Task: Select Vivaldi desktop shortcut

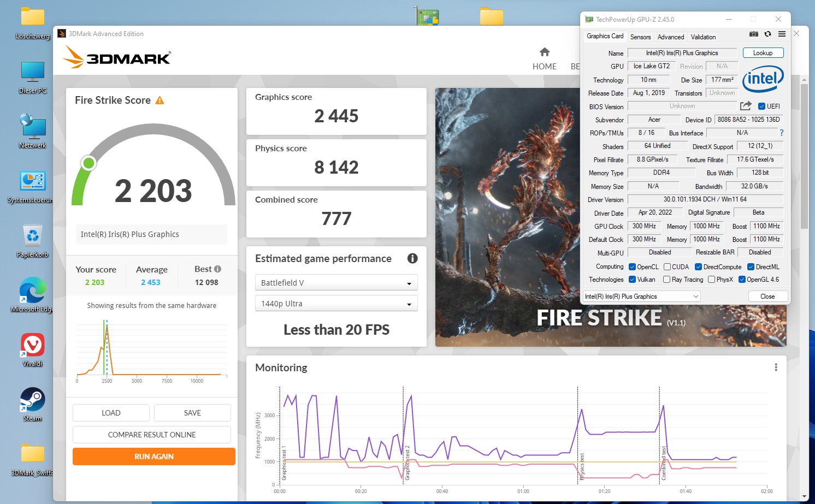Action: 33,350
